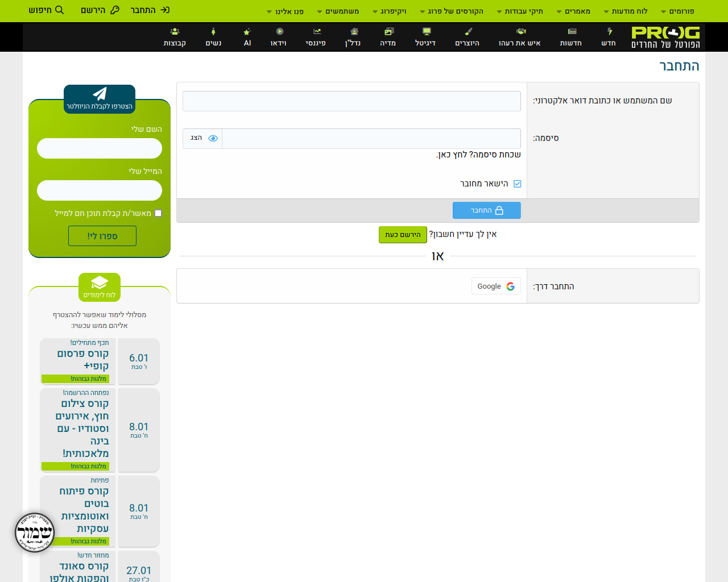728x582 pixels.
Task: Check the מאשר/ת קבלת תוכן חם למייל box
Action: pyautogui.click(x=158, y=213)
